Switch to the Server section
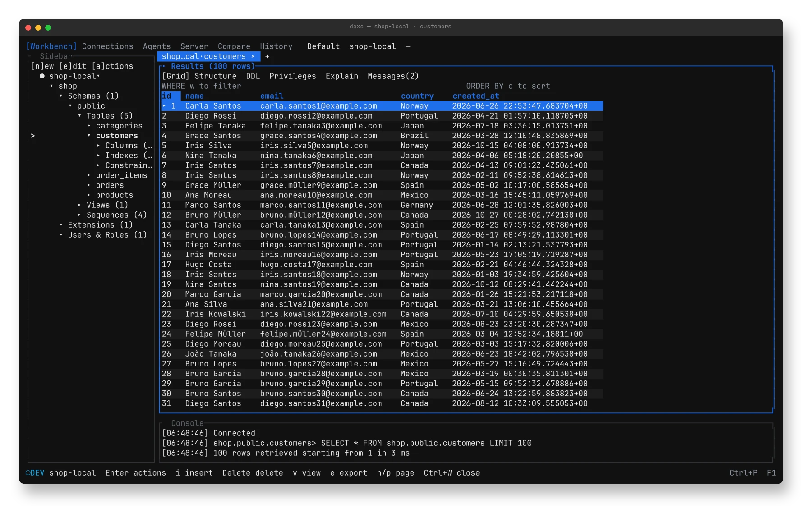The height and width of the screenshot is (522, 812). (194, 46)
